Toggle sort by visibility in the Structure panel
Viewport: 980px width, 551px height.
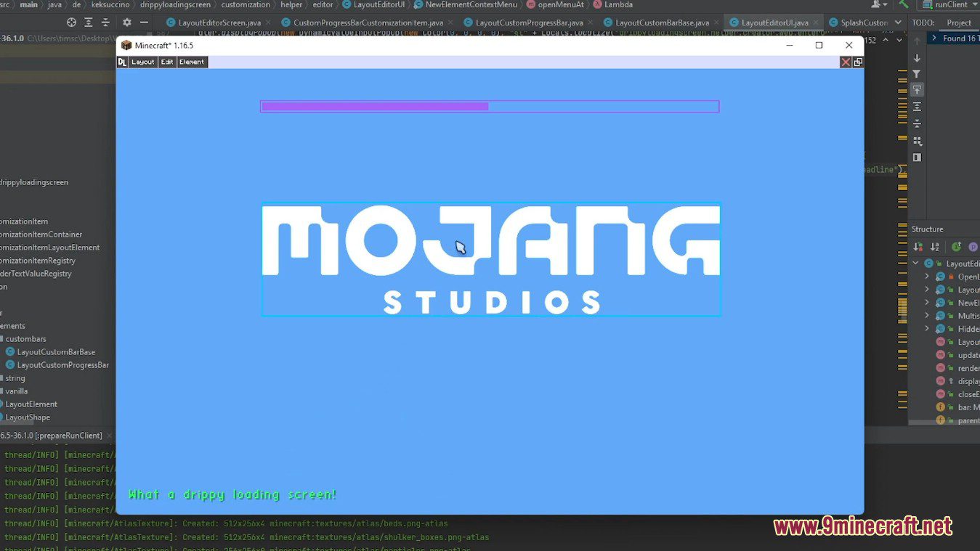coord(918,247)
